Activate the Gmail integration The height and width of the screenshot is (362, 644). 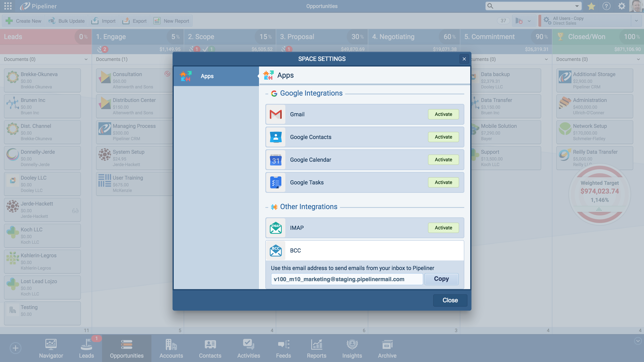pos(443,114)
